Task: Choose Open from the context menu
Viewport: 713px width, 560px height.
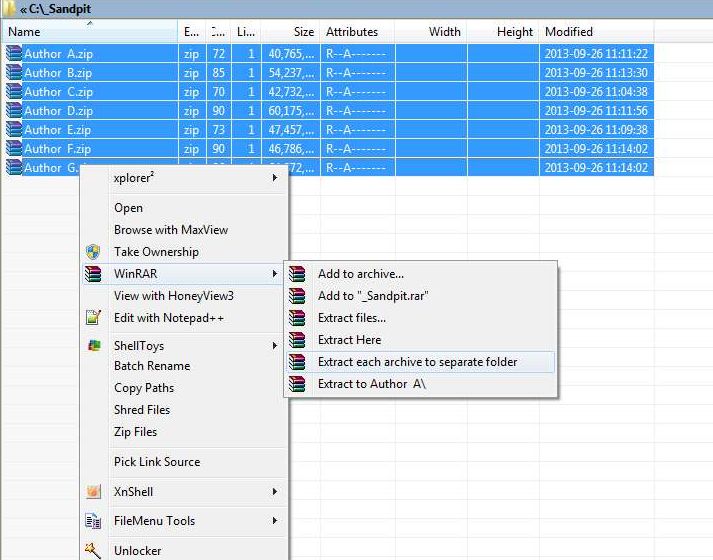Action: pos(128,208)
